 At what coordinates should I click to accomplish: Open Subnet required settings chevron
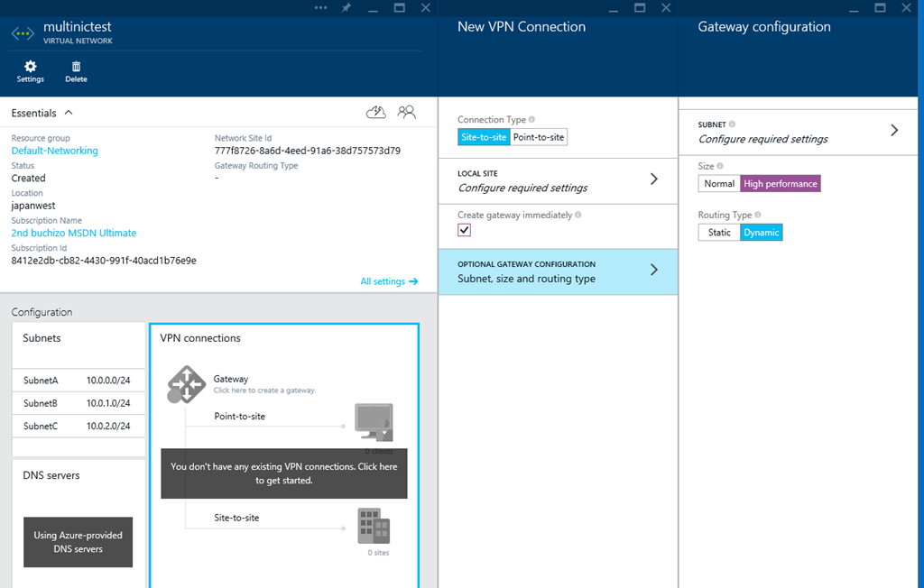click(x=894, y=131)
